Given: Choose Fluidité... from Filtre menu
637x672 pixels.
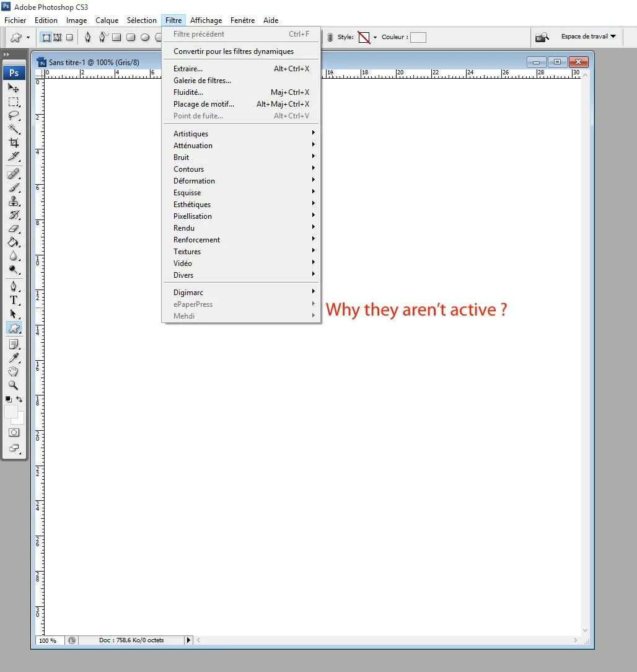Looking at the screenshot, I should point(242,92).
